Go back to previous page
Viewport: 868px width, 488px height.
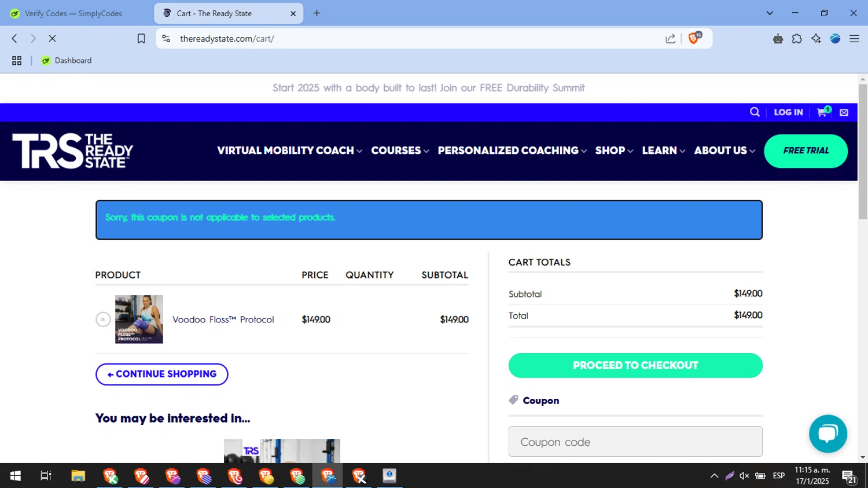(14, 39)
